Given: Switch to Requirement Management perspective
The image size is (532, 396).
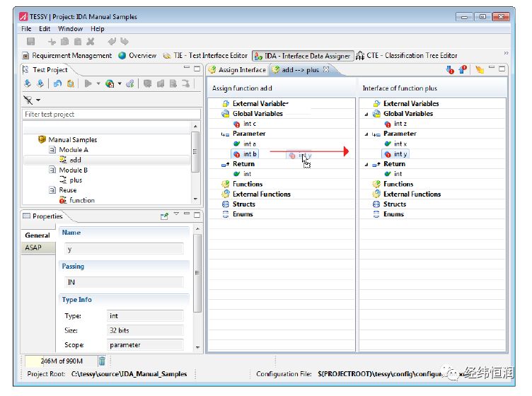Looking at the screenshot, I should [x=66, y=56].
